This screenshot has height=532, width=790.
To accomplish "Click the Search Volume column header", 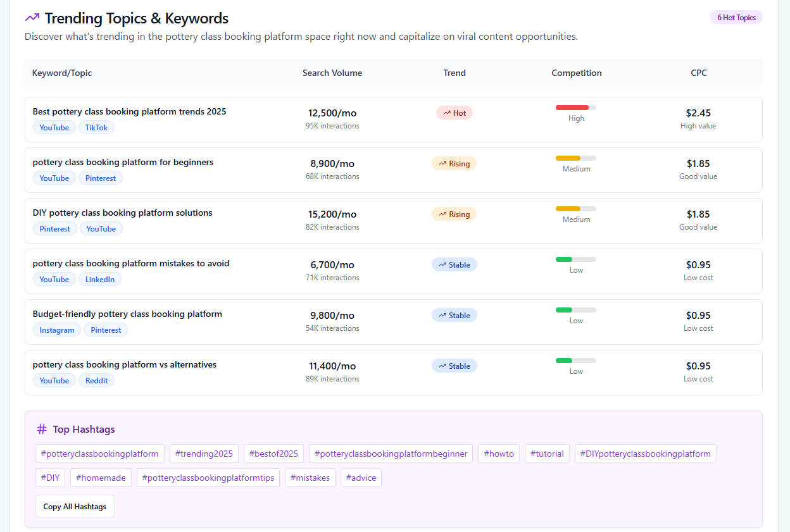I will pyautogui.click(x=332, y=73).
